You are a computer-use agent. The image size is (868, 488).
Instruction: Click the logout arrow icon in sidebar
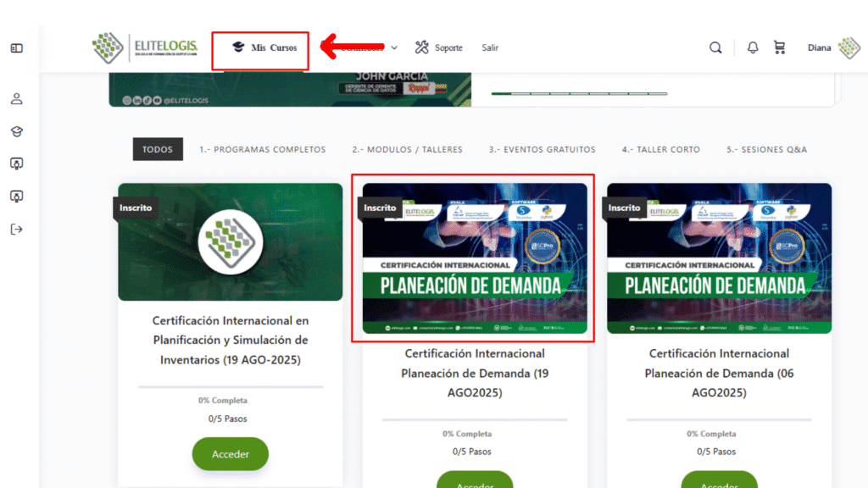click(17, 229)
